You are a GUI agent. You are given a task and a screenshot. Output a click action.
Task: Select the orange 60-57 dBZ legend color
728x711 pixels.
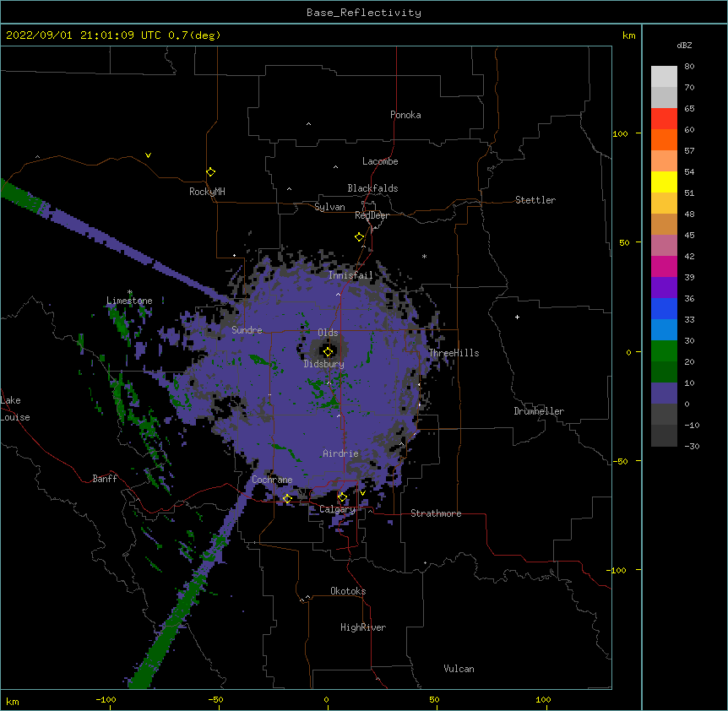click(664, 139)
